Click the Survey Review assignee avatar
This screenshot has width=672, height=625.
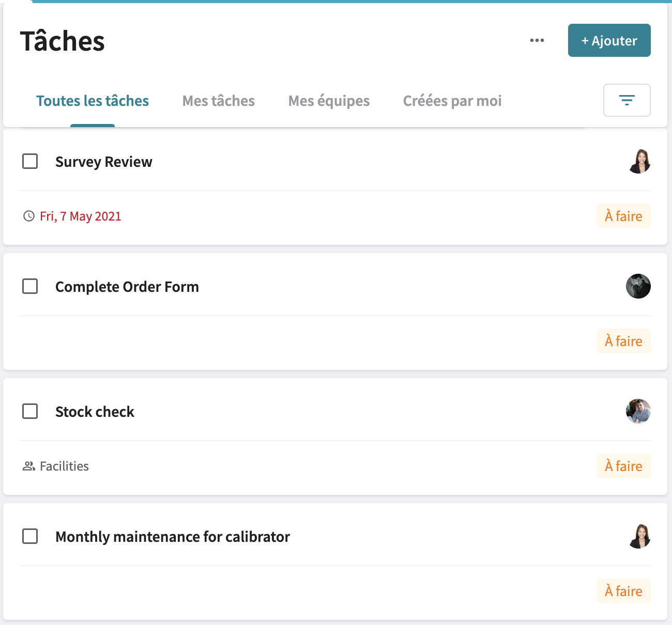639,161
